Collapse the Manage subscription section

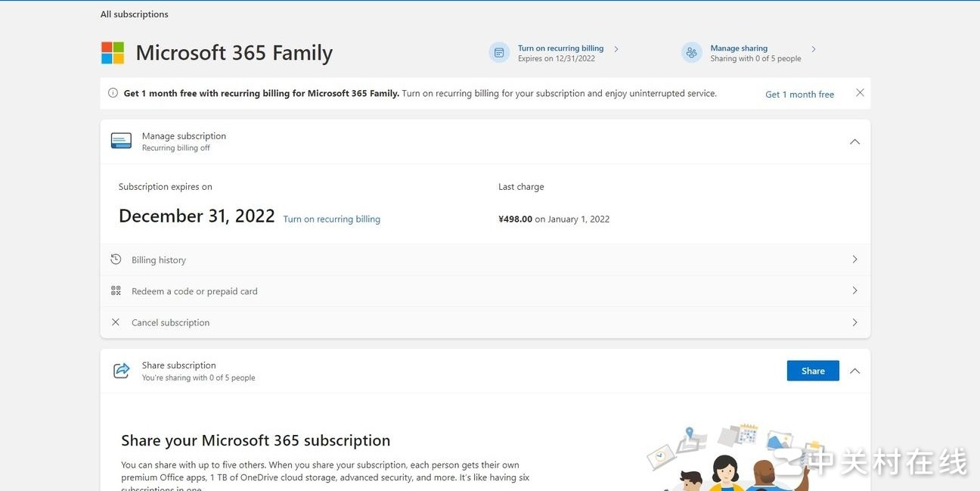854,141
